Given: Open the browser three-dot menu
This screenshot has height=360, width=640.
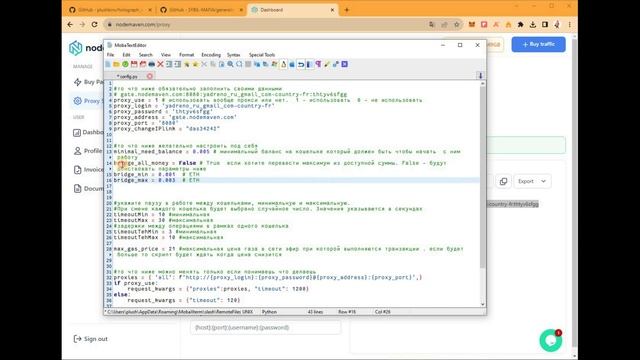Looking at the screenshot, I should [x=569, y=24].
